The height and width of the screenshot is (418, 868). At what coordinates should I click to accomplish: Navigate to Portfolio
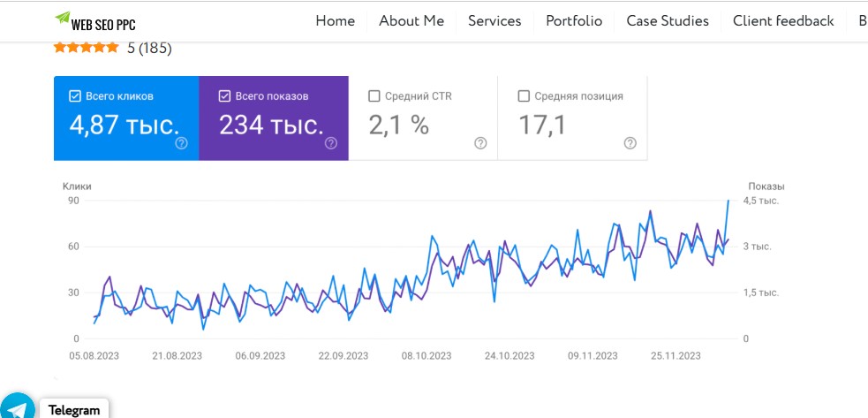click(x=574, y=21)
